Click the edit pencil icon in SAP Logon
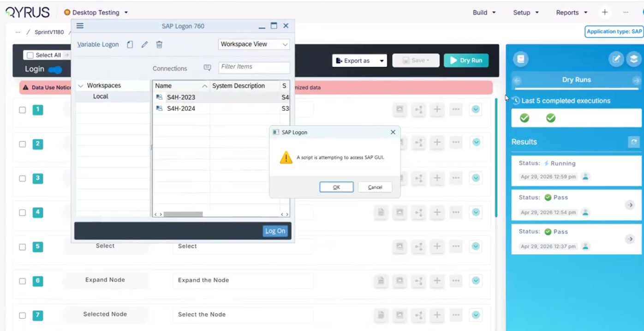This screenshot has height=331, width=644. tap(145, 44)
